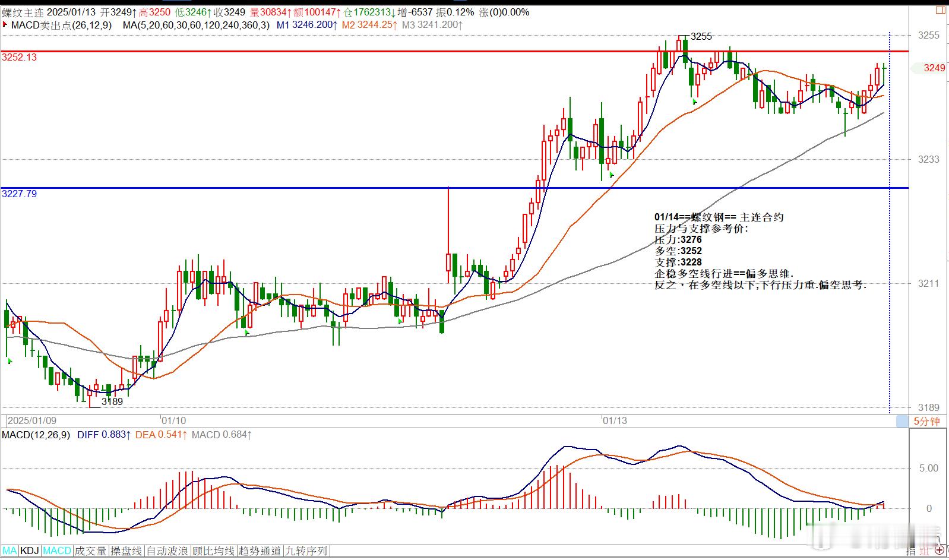Select the 九转序列 tab
Image resolution: width=949 pixels, height=560 pixels.
306,551
